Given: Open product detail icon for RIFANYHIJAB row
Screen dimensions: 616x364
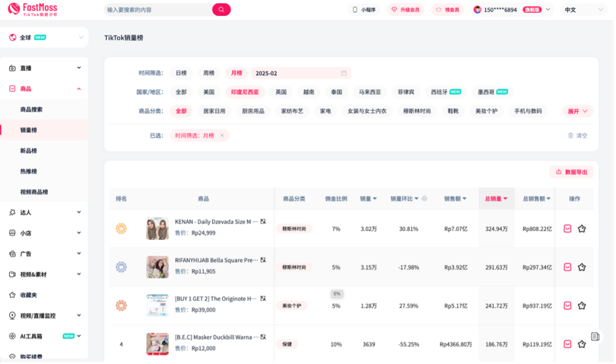Looking at the screenshot, I should 568,267.
